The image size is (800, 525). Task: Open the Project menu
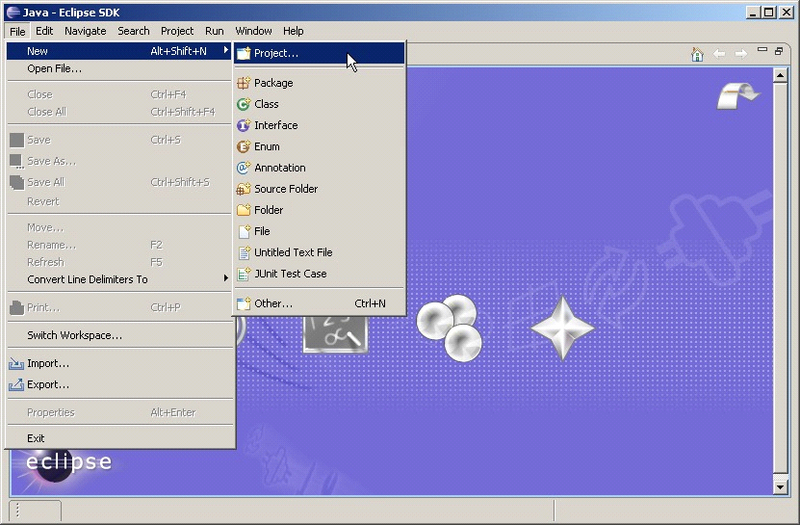point(177,31)
